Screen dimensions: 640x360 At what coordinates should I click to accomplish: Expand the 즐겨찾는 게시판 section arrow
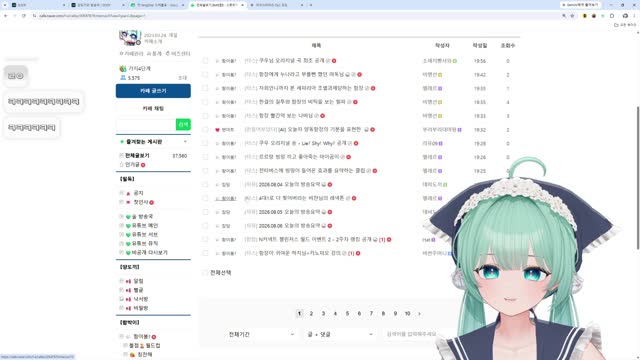185,142
